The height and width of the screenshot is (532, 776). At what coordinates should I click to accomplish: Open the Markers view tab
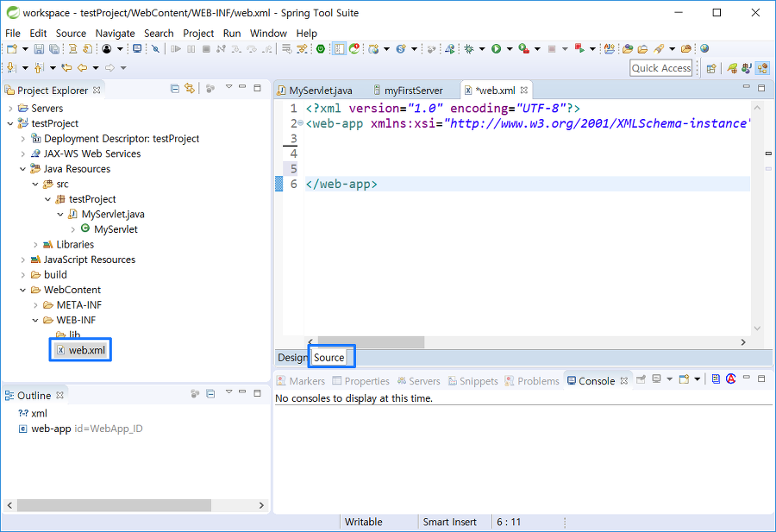point(301,380)
